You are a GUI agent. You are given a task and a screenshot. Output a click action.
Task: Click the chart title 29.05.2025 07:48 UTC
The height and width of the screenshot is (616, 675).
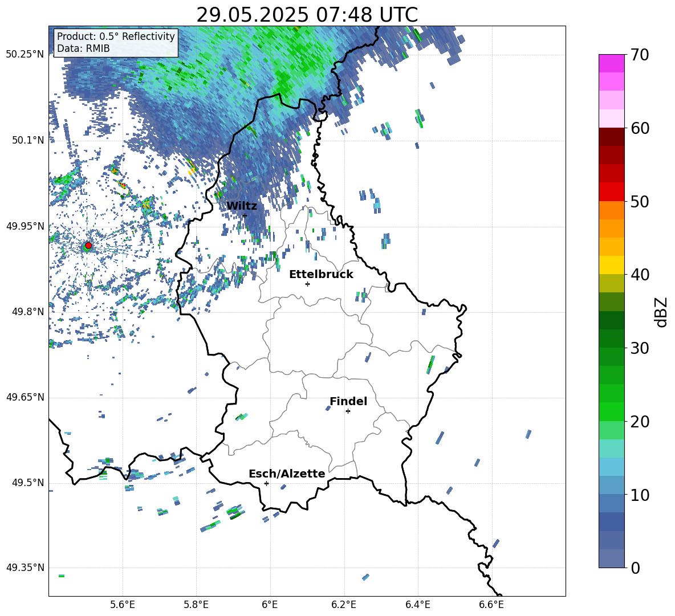307,15
